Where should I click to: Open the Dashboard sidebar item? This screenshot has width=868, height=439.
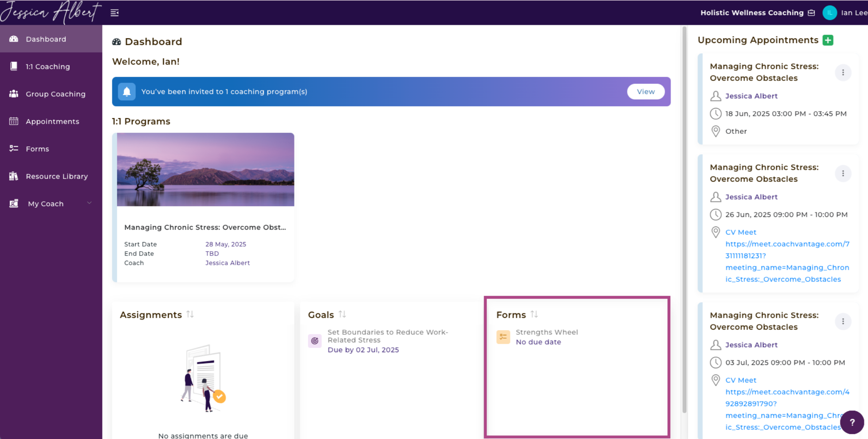51,39
